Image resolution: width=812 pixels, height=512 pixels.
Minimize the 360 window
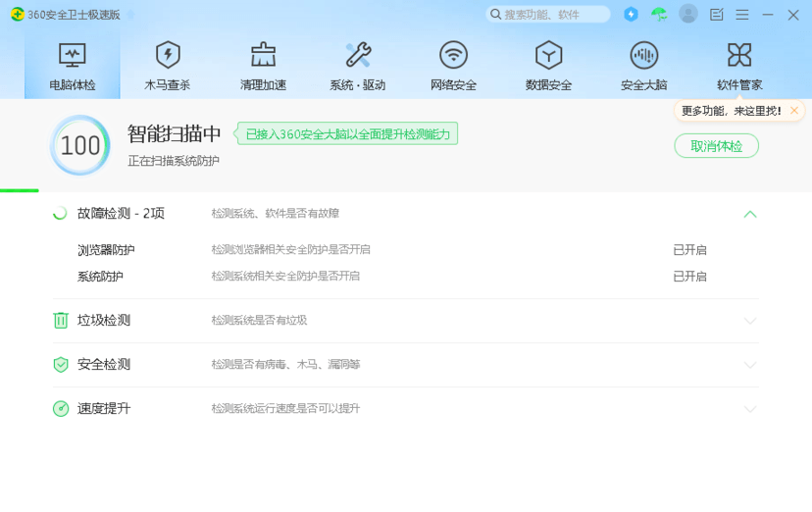[x=768, y=15]
